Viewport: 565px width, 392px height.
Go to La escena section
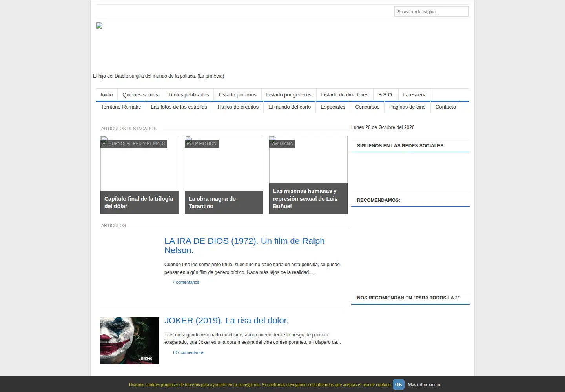(x=415, y=95)
